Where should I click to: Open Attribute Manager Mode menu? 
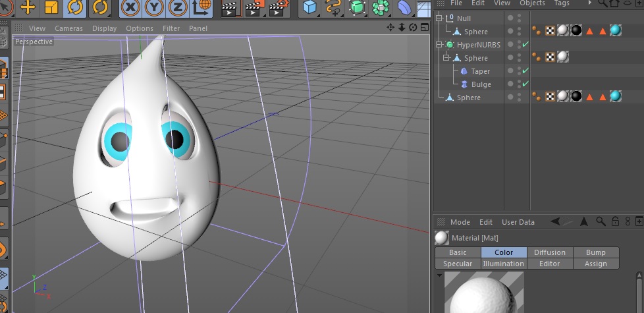pos(460,222)
